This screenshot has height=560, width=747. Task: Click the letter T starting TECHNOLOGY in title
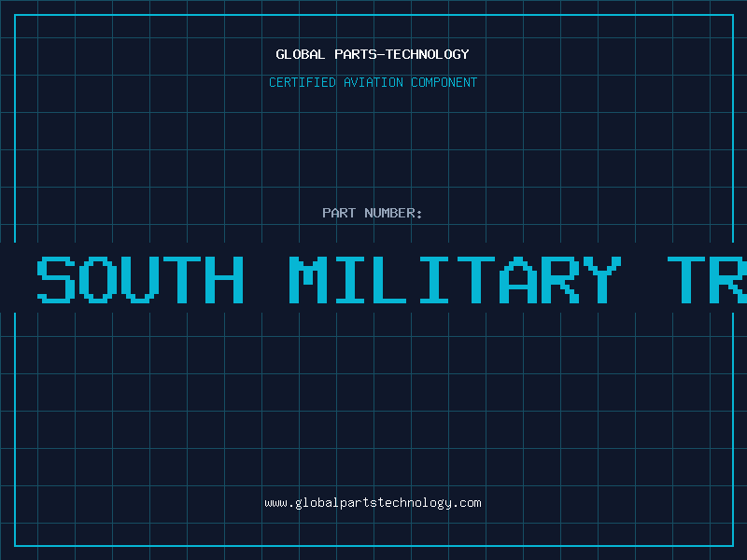point(389,54)
